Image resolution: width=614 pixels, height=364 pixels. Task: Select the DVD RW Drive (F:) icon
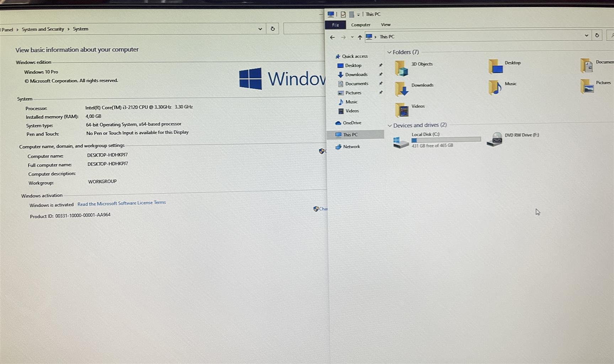pyautogui.click(x=495, y=139)
